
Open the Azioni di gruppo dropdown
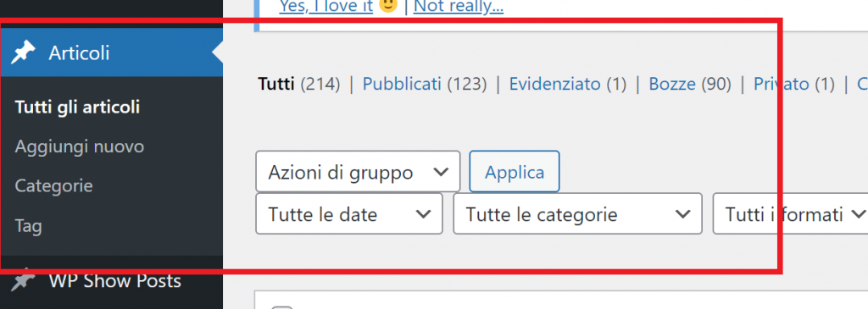click(x=358, y=171)
